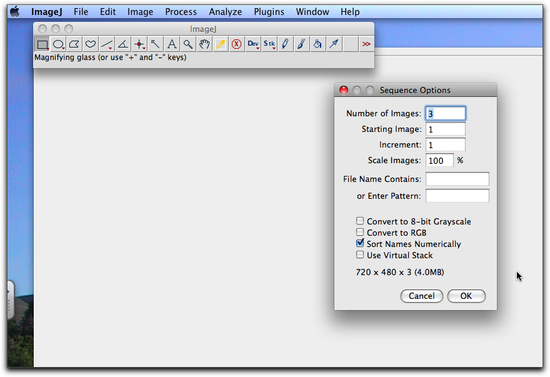Close the Sequence Options dialog with red button
The height and width of the screenshot is (377, 550).
344,90
